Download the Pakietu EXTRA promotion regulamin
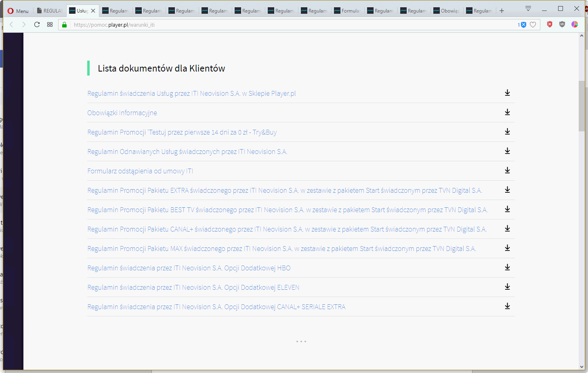The width and height of the screenshot is (588, 373). pos(507,190)
